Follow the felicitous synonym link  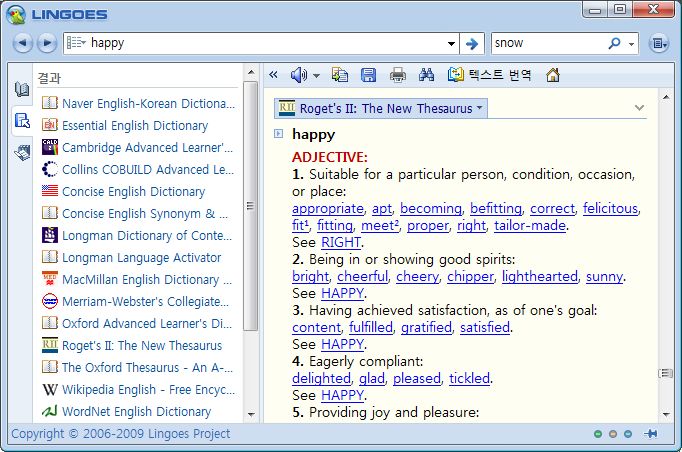(610, 208)
